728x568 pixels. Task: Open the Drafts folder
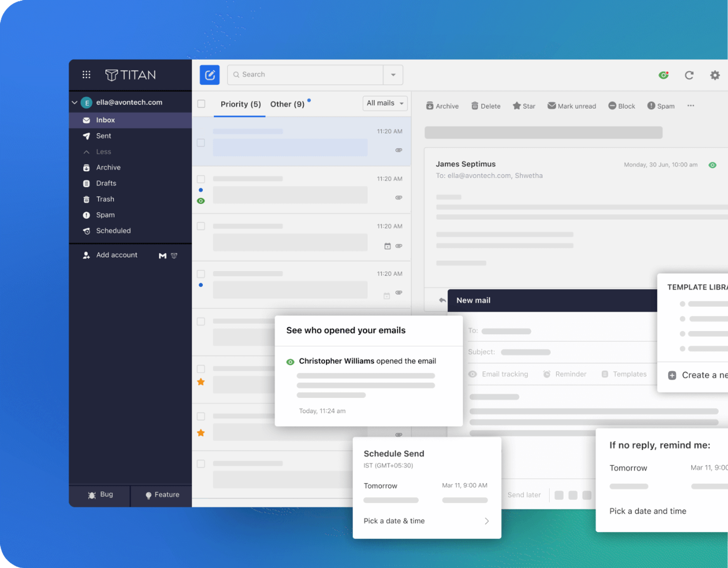pyautogui.click(x=130, y=183)
